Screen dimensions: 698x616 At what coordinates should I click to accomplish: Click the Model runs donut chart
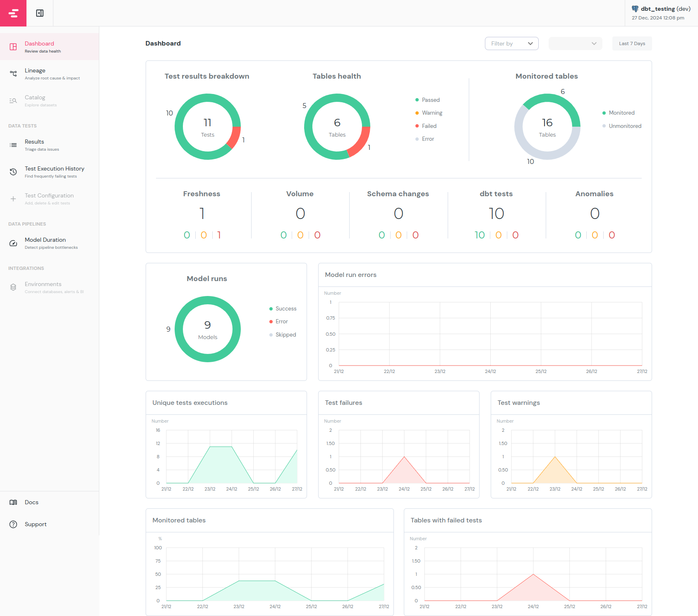[208, 329]
